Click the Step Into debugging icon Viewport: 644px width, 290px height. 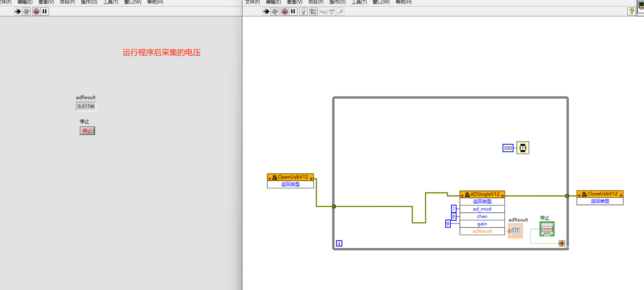click(x=323, y=12)
